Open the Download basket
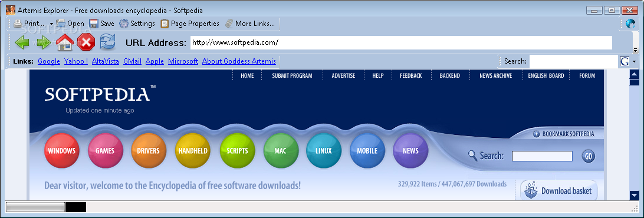Viewport: 644px width, 218px height. [x=558, y=190]
